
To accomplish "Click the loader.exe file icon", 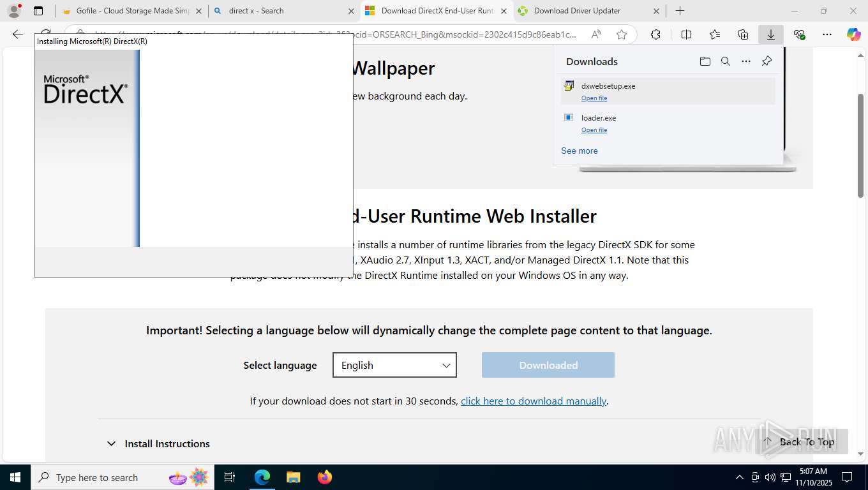I will coord(569,117).
